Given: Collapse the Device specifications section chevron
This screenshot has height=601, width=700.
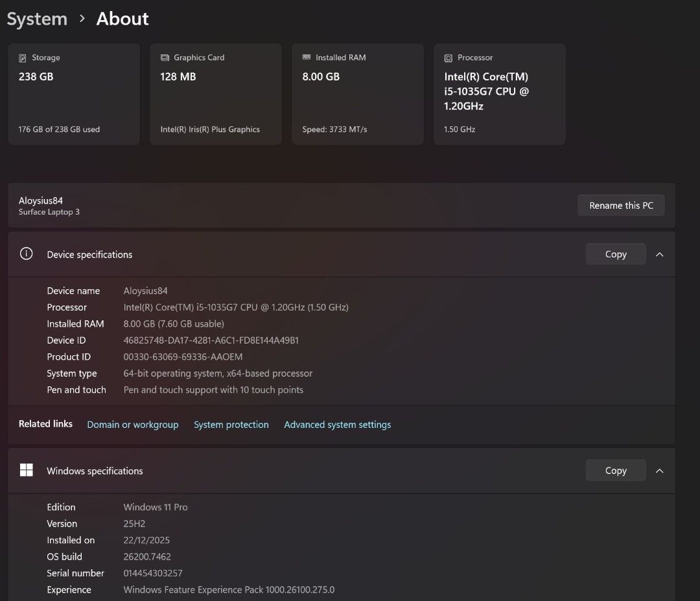Looking at the screenshot, I should pos(659,254).
